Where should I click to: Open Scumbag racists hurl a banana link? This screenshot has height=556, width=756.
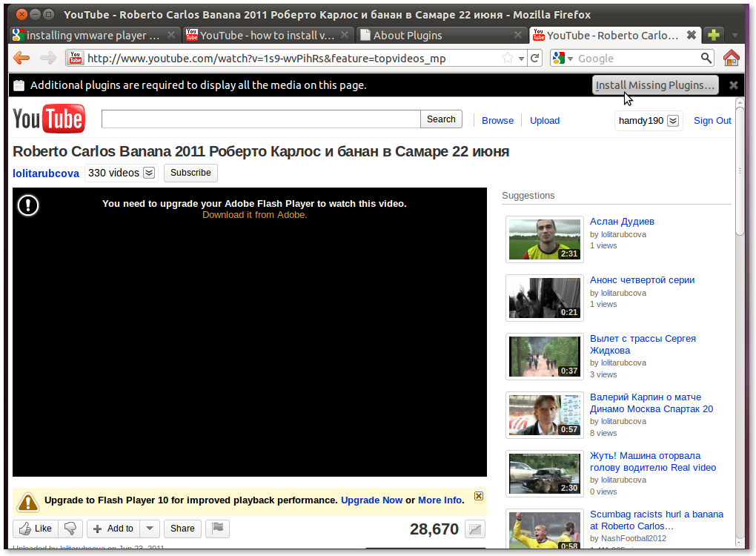tap(657, 520)
